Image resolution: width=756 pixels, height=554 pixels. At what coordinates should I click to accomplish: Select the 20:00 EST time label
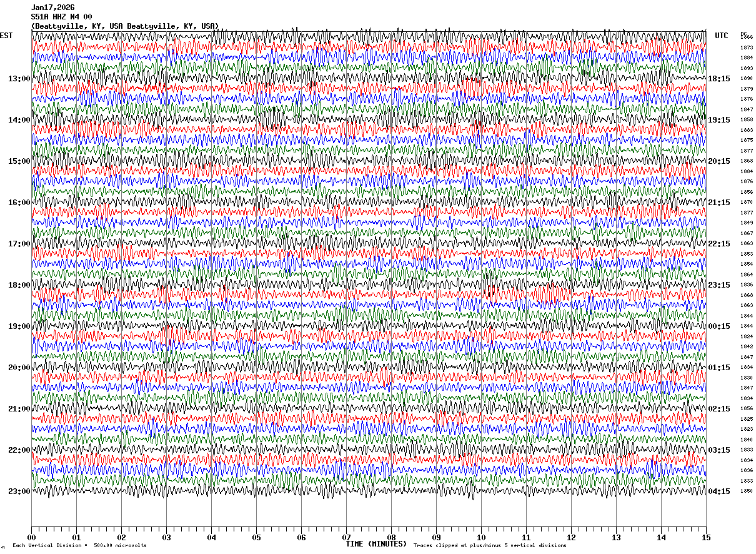tap(19, 368)
